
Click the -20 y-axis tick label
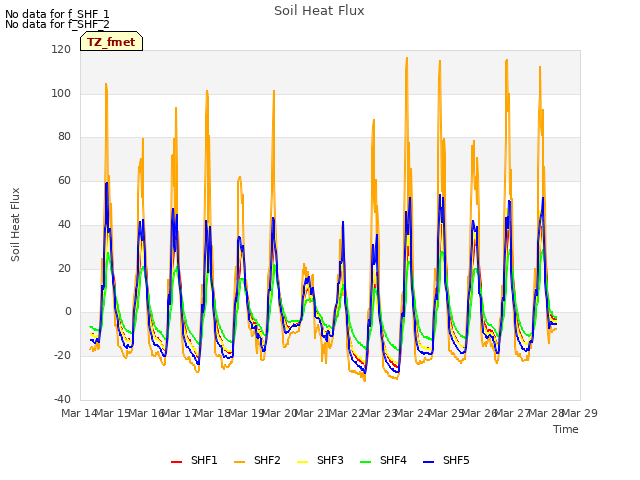click(x=62, y=356)
